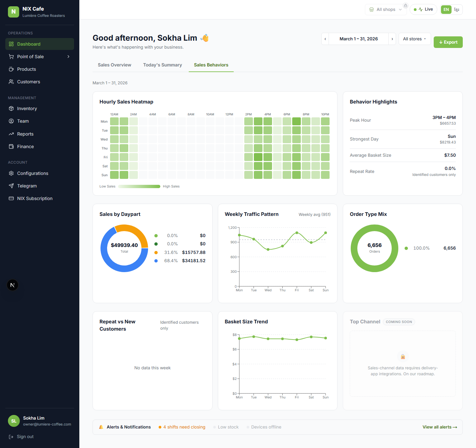The width and height of the screenshot is (476, 448).
Task: Select the Sales Behaviors tab
Action: (x=211, y=65)
